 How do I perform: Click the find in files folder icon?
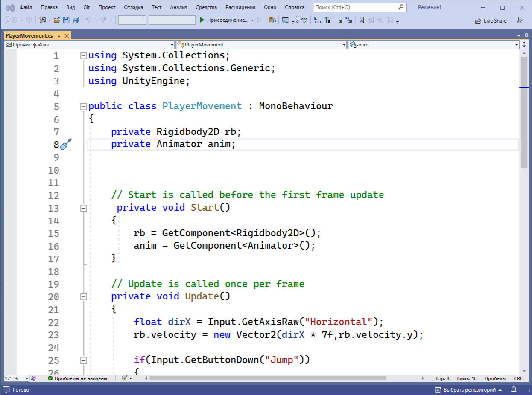(272, 20)
